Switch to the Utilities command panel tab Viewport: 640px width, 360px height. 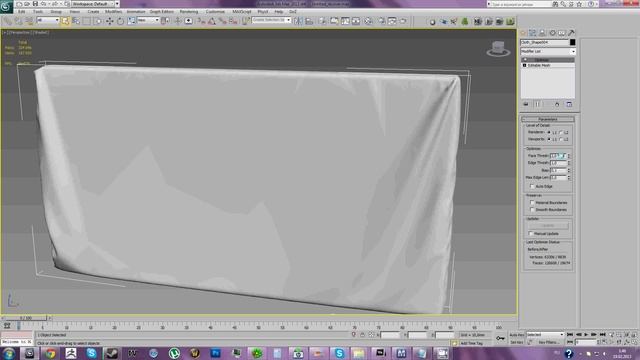[571, 33]
